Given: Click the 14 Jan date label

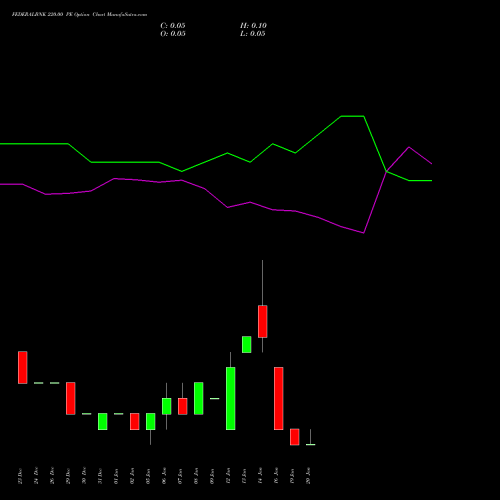Looking at the screenshot, I should coord(260,476).
